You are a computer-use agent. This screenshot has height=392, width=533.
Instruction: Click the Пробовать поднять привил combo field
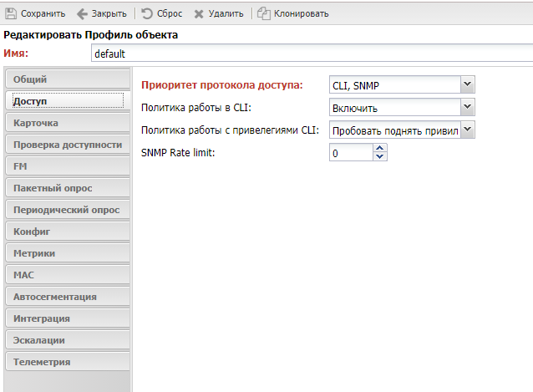click(395, 130)
